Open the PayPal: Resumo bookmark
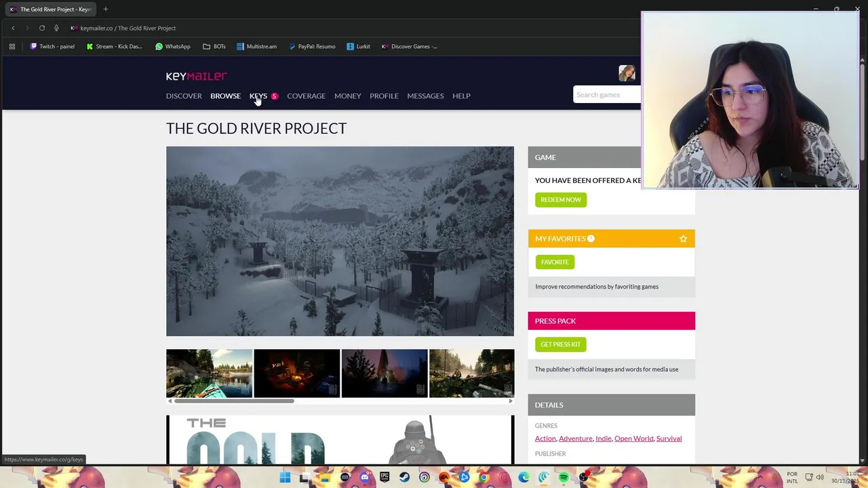This screenshot has width=868, height=488. 312,46
